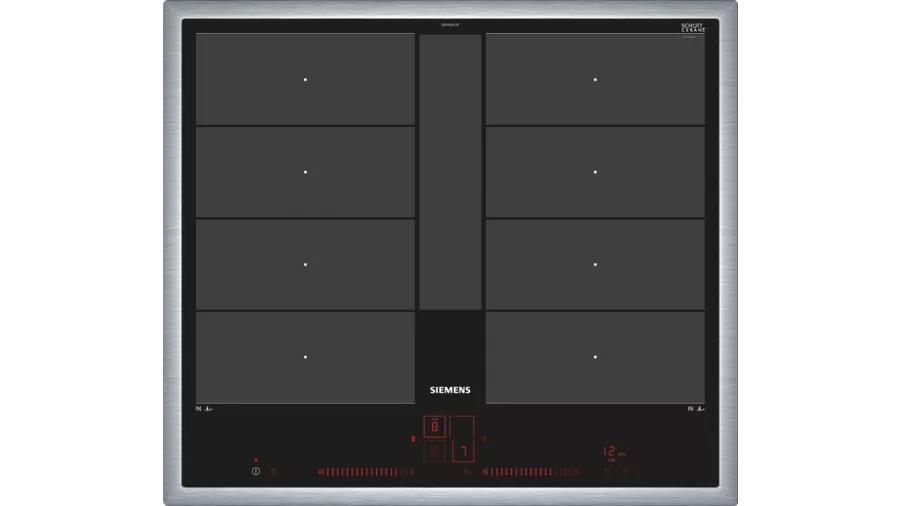
Task: Toggle the bottom-left zone selector square
Action: click(435, 452)
